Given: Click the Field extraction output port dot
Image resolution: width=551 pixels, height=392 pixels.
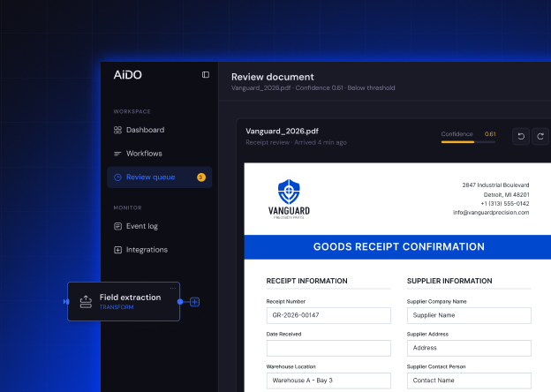Looking at the screenshot, I should (x=180, y=302).
